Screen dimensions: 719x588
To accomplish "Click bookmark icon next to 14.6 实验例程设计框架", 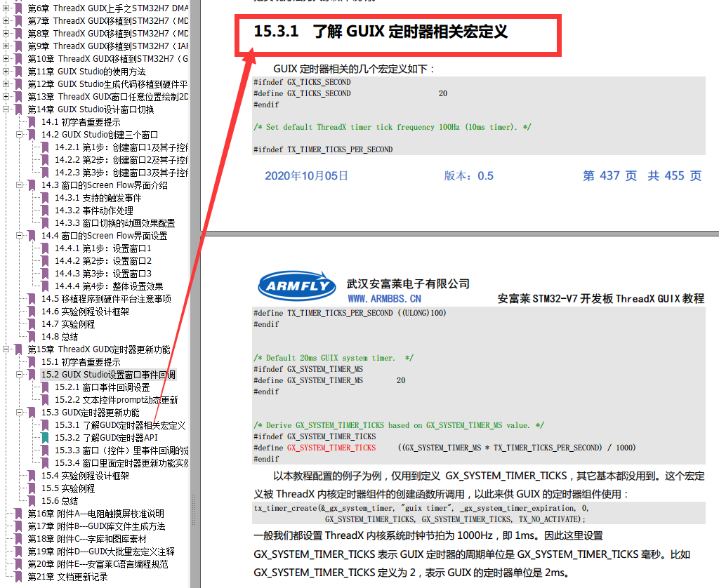I will pyautogui.click(x=32, y=312).
